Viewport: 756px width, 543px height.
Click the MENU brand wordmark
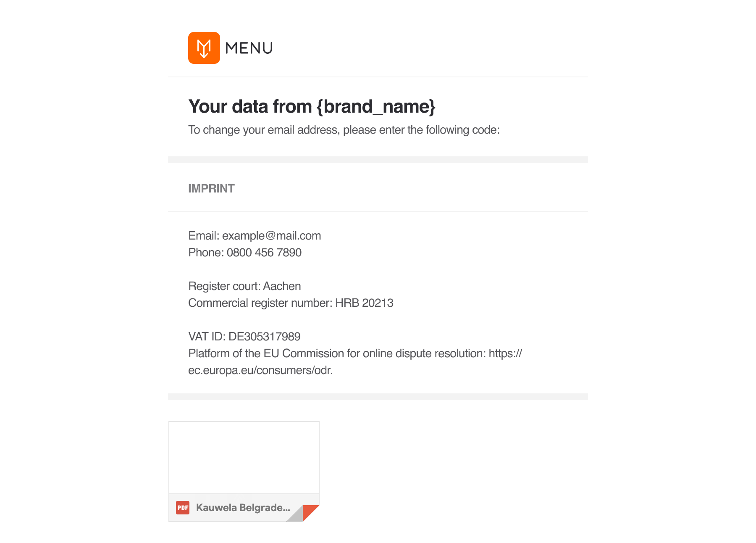click(x=249, y=48)
